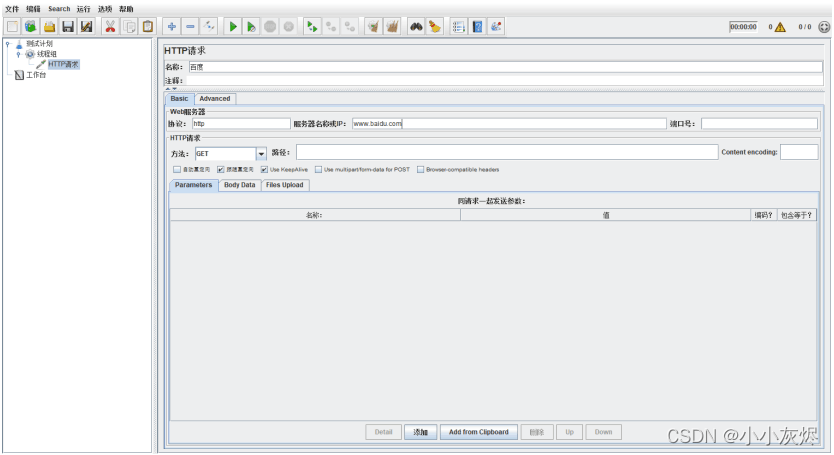834x455 pixels.
Task: Click the 协议 field containing http
Action: point(241,123)
